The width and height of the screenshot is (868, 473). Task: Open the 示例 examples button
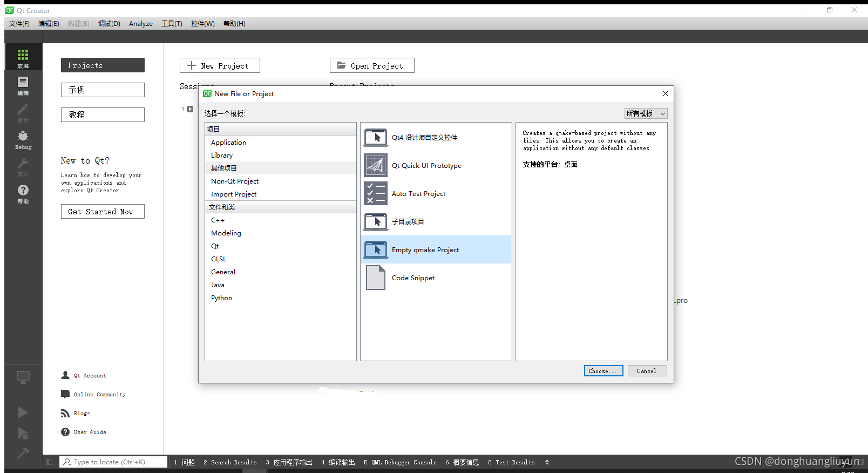103,90
